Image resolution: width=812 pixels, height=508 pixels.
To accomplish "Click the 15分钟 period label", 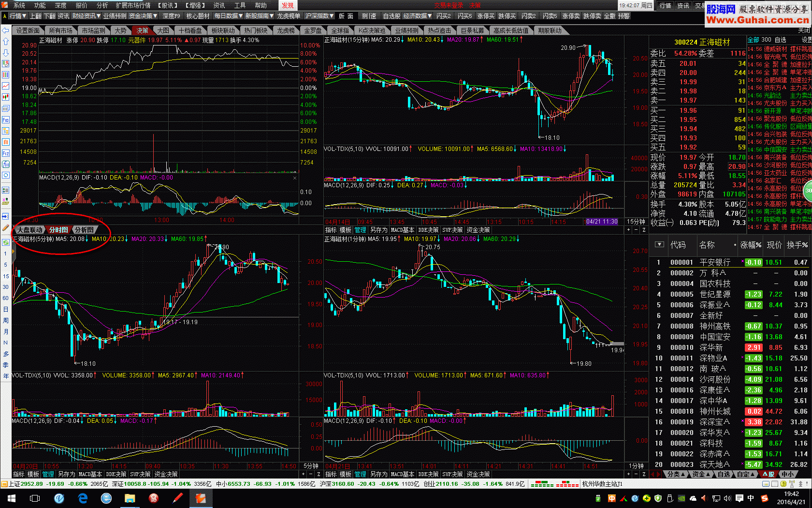I will click(636, 222).
